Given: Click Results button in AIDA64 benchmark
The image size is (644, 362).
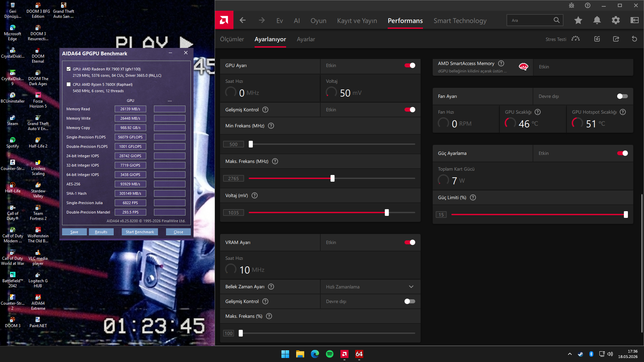Looking at the screenshot, I should (x=101, y=232).
